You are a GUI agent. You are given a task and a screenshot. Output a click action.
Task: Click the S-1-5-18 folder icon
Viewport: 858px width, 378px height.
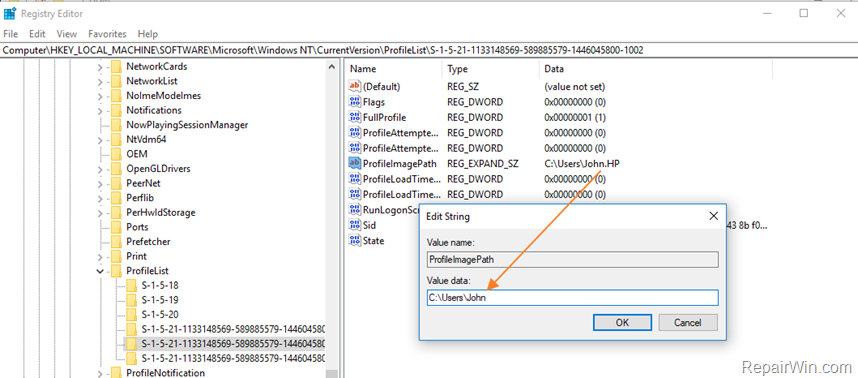click(131, 286)
